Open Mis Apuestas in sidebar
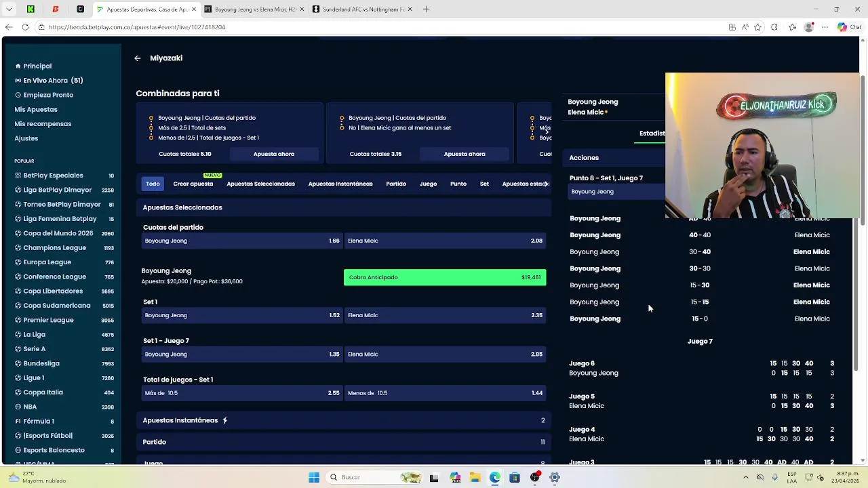Screen dimensions: 868x488 pyautogui.click(x=36, y=109)
